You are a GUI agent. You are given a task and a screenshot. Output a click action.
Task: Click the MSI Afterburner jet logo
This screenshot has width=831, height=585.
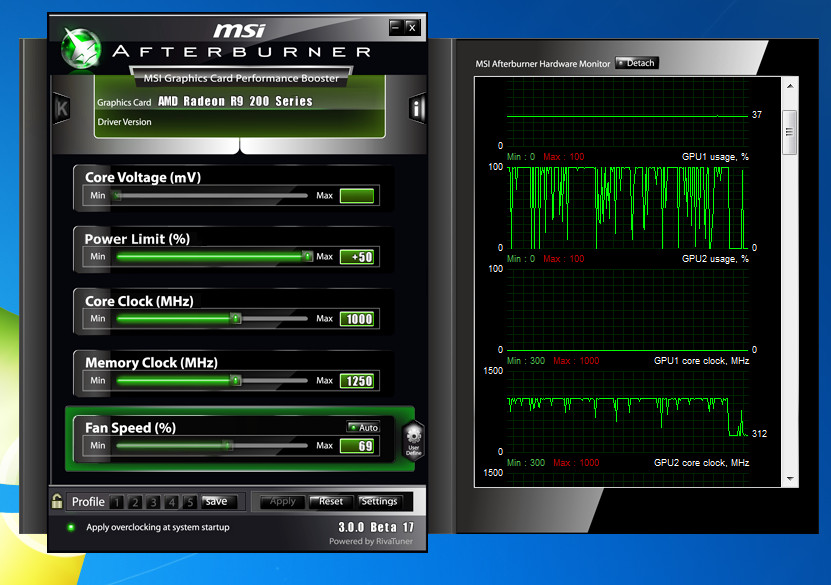coord(81,48)
